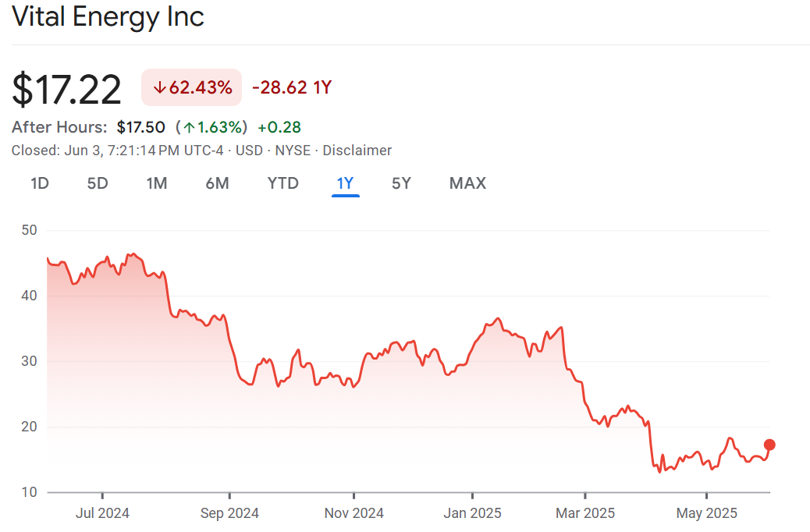This screenshot has height=532, width=810.
Task: Select the active 1Y tab
Action: [345, 183]
